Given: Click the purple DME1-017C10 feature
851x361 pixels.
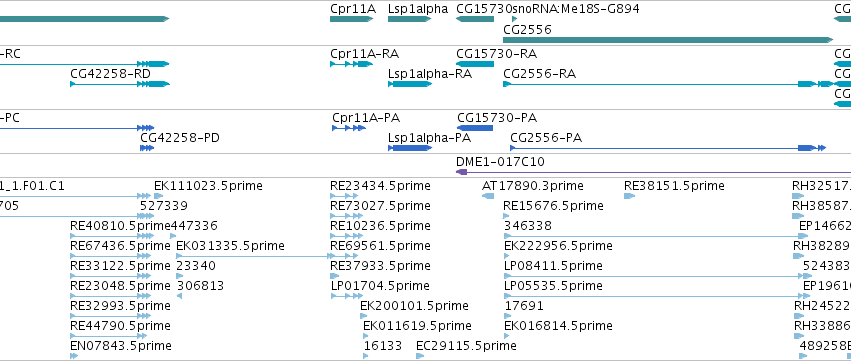Looking at the screenshot, I should pos(653,172).
